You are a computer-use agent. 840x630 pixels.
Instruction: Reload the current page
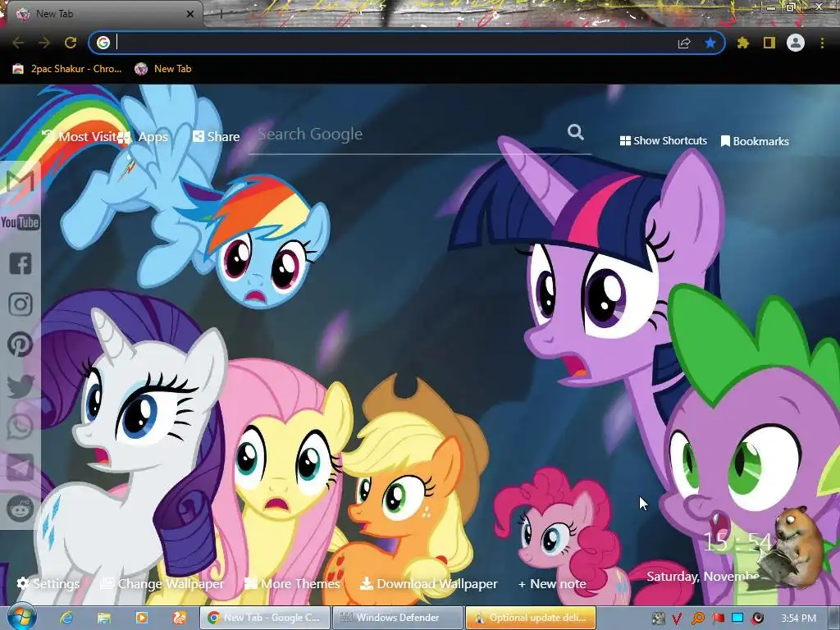[x=71, y=43]
